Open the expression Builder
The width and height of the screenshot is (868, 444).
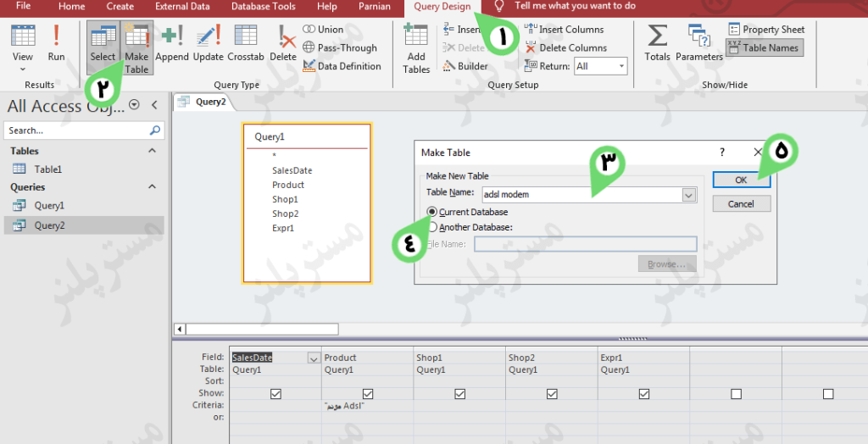(x=465, y=66)
